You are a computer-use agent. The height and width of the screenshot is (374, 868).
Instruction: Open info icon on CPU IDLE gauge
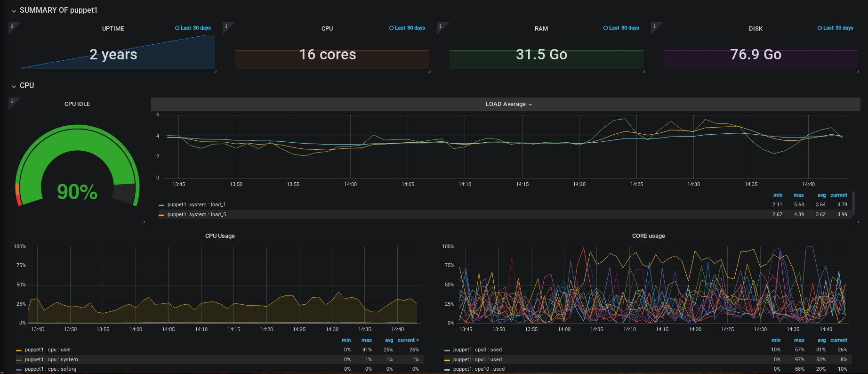[x=12, y=101]
